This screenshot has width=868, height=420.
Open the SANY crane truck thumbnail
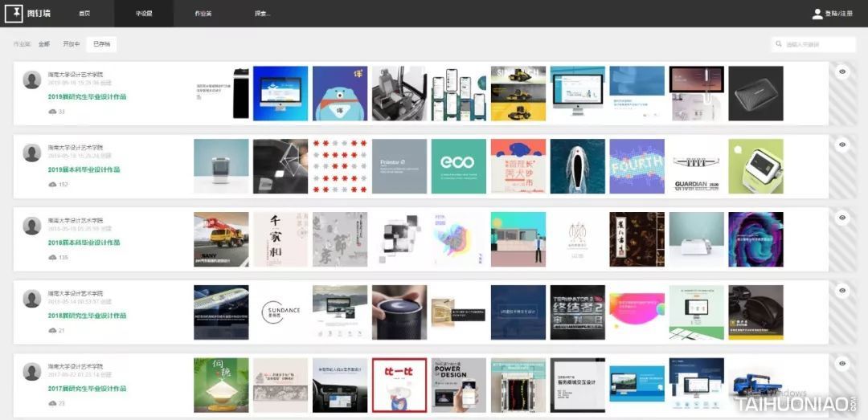coord(222,239)
